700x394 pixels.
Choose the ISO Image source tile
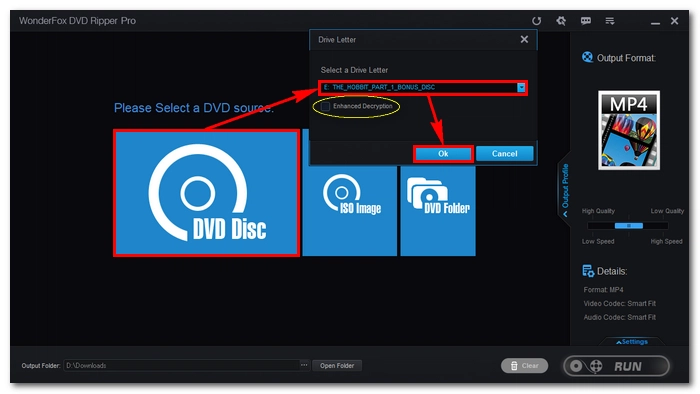coord(350,211)
